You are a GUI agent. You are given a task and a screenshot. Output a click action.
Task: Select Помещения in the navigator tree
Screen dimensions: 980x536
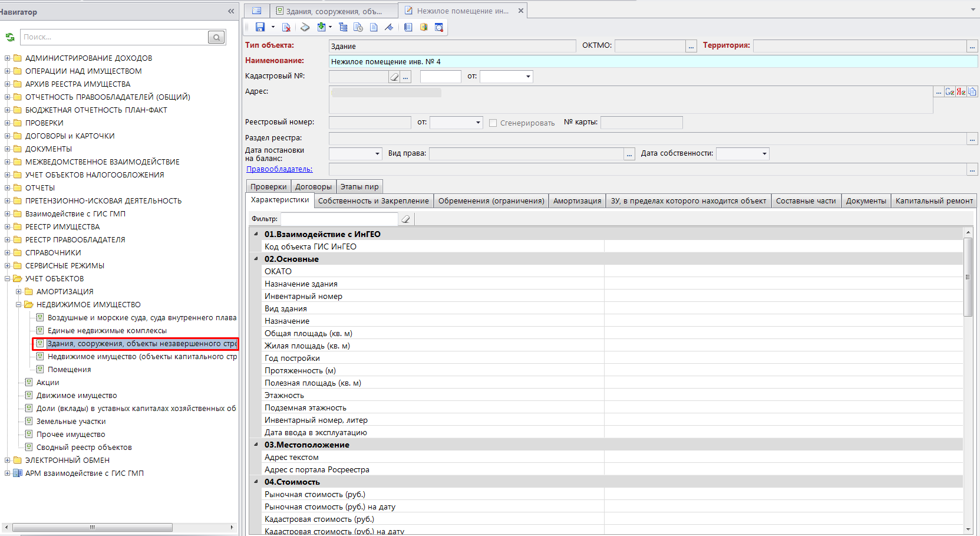click(70, 370)
